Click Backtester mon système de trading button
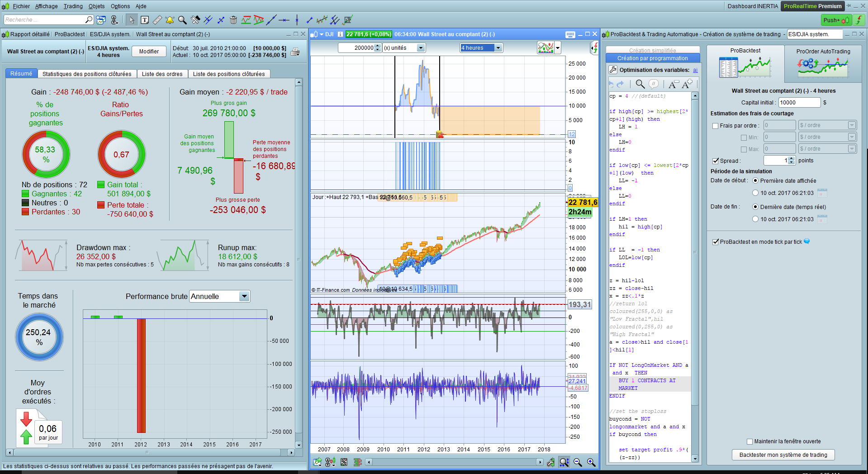The width and height of the screenshot is (868, 474). click(x=783, y=455)
